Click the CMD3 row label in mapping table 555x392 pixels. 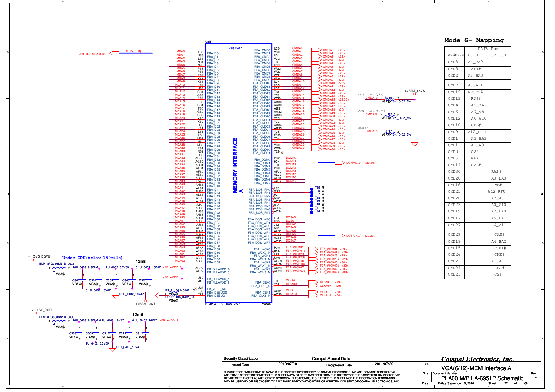pos(453,62)
